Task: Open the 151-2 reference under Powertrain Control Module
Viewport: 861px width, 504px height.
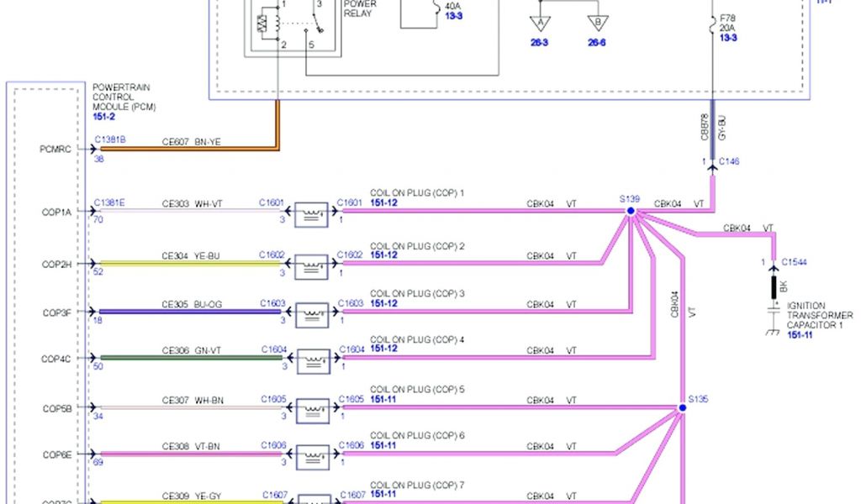Action: pyautogui.click(x=105, y=117)
